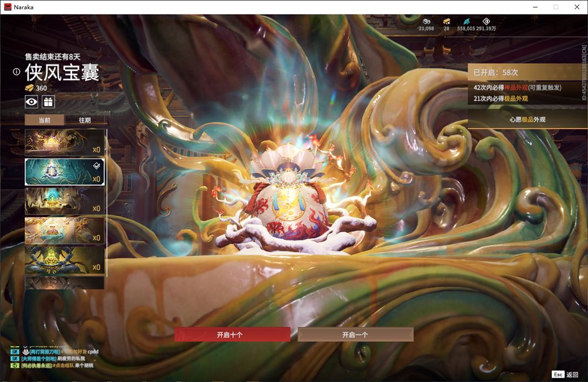Click 开启十个 red button
The width and height of the screenshot is (588, 382).
[x=232, y=334]
